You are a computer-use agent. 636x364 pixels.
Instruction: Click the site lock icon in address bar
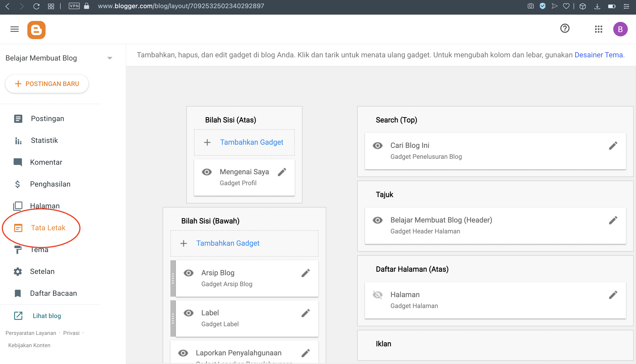[87, 6]
